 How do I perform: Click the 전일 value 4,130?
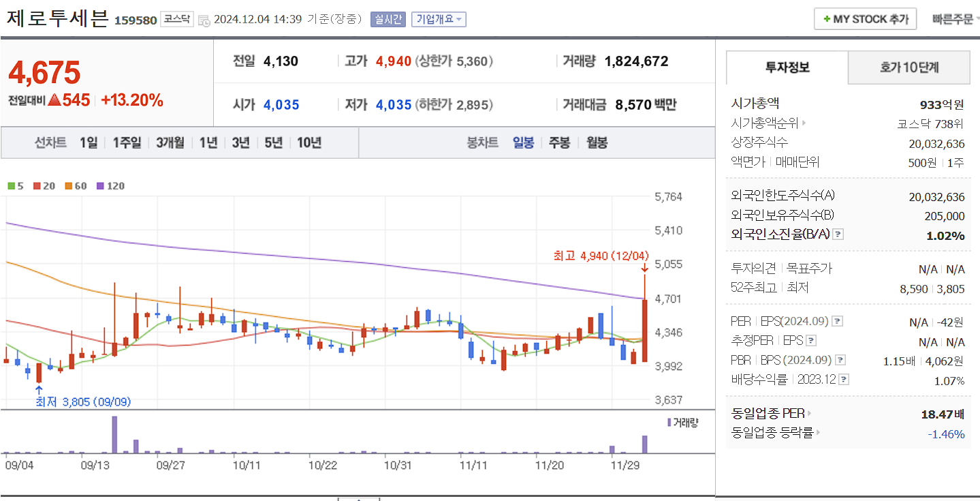[281, 61]
